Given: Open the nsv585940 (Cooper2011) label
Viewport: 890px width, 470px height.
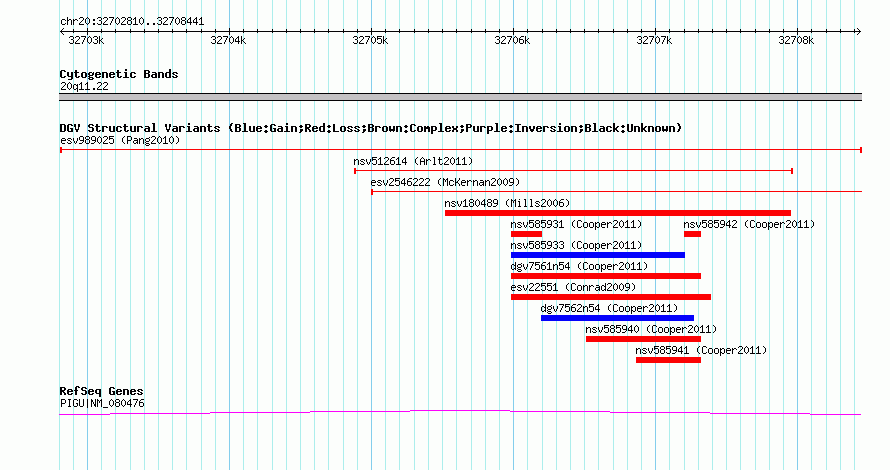Looking at the screenshot, I should click(651, 329).
